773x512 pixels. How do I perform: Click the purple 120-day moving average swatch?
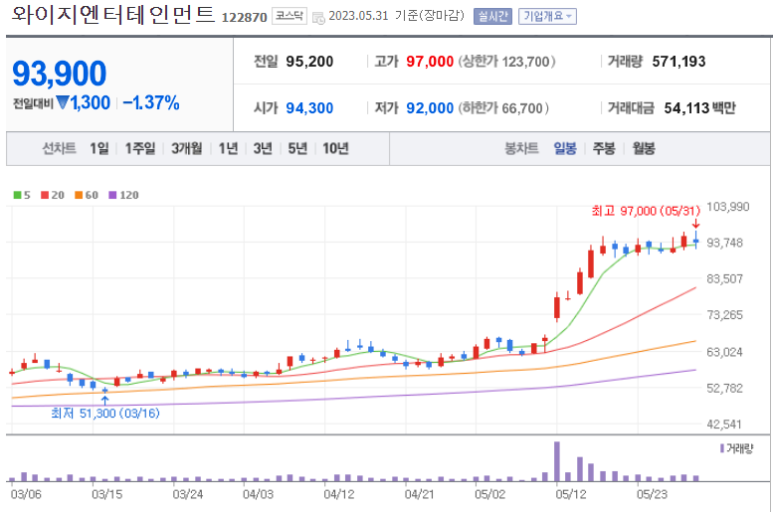pyautogui.click(x=112, y=195)
